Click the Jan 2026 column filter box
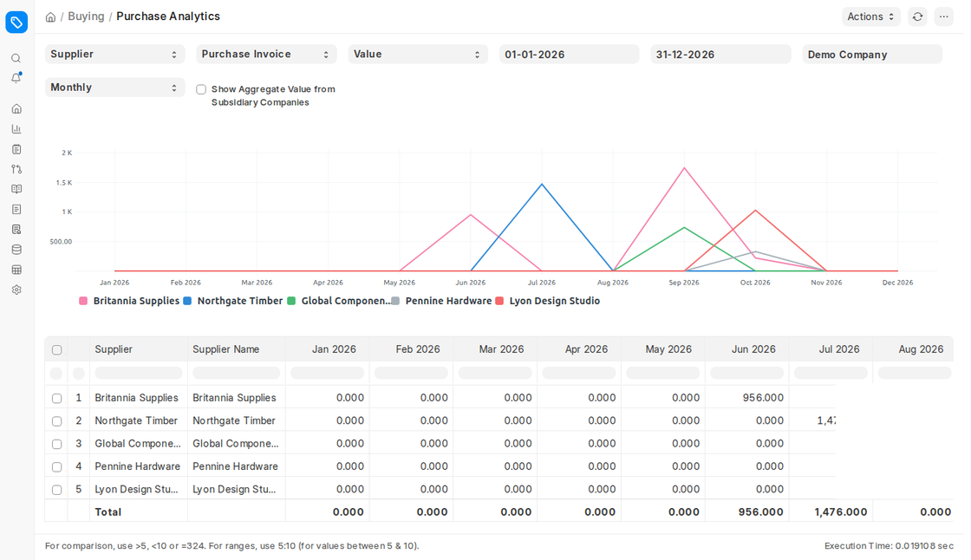The height and width of the screenshot is (560, 971). click(327, 373)
